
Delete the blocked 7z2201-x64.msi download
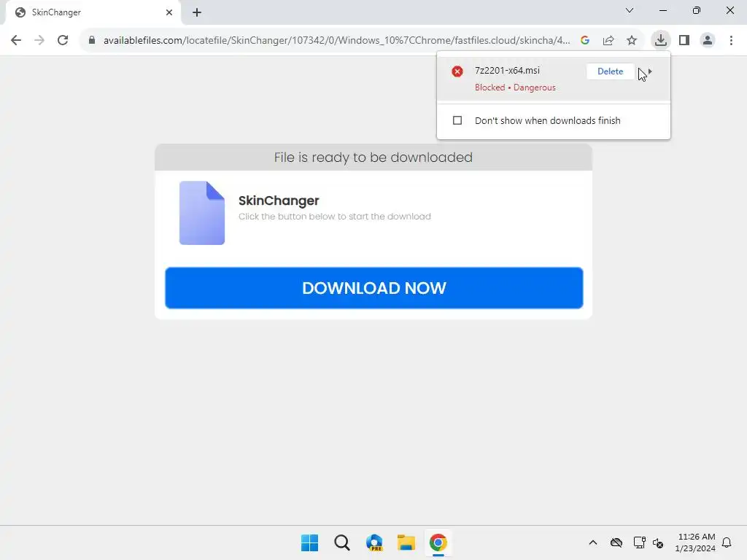611,71
